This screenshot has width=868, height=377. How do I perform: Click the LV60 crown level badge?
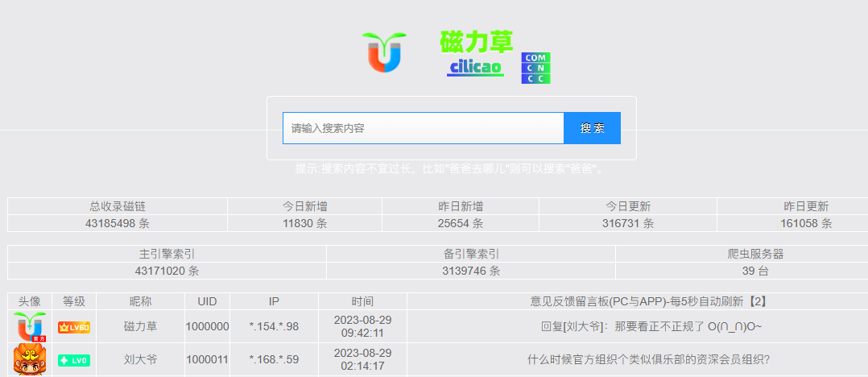tap(74, 327)
